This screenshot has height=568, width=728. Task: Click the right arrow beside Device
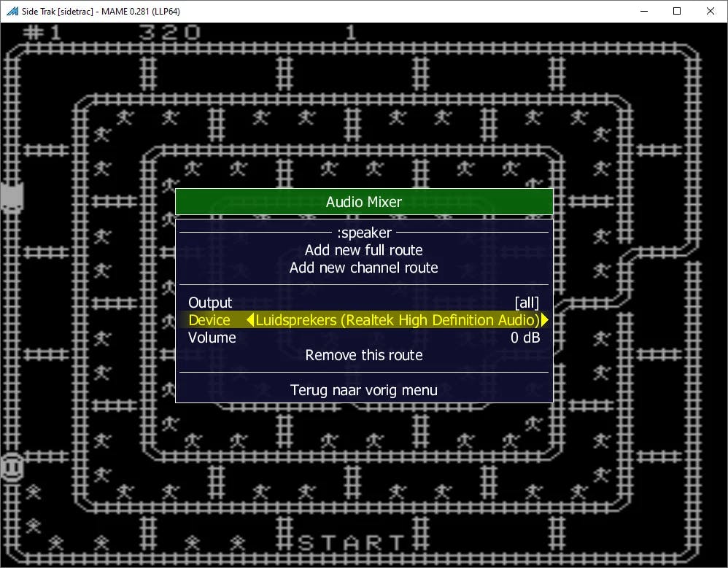545,320
